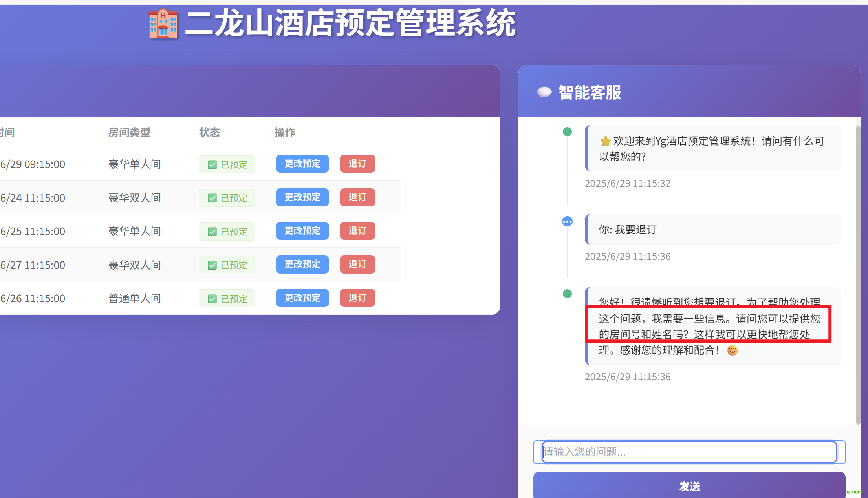Click the 6/29 09:15:00 time cell
Image resolution: width=868 pixels, height=498 pixels.
tap(33, 164)
